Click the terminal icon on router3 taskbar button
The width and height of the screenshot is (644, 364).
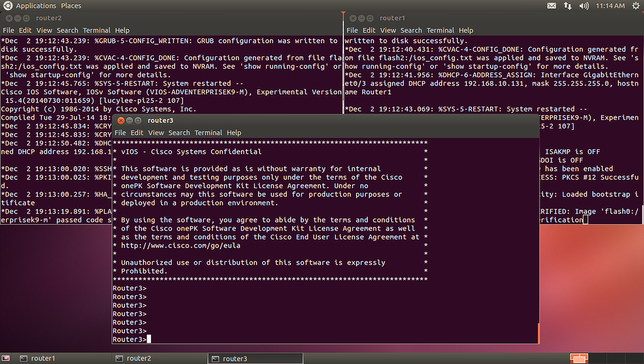(215, 359)
